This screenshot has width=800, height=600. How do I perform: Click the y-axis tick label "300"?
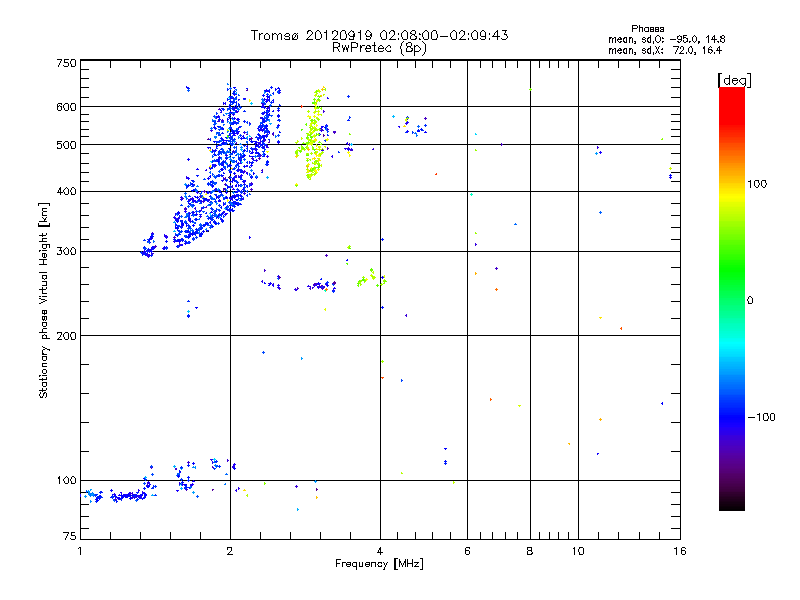coord(66,252)
